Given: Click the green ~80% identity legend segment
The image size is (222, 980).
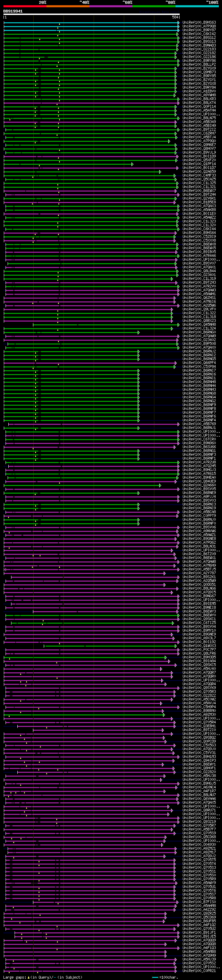Looking at the screenshot, I should pos(154,6).
